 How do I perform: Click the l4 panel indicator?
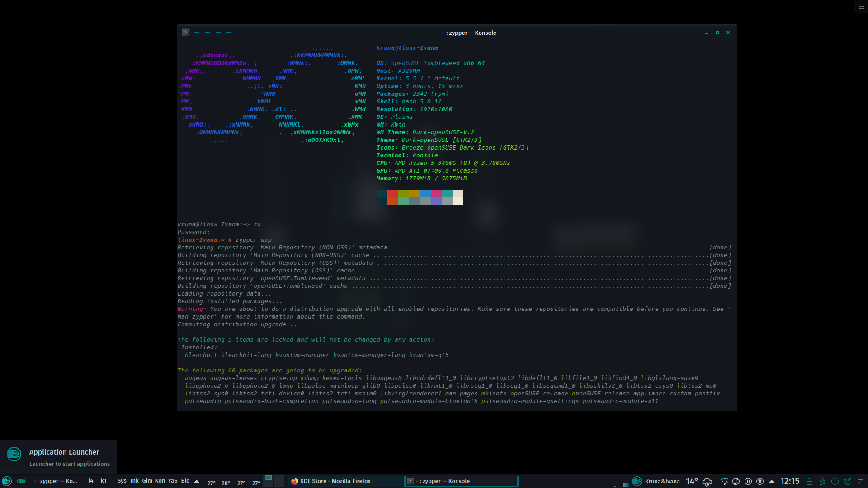tap(91, 481)
